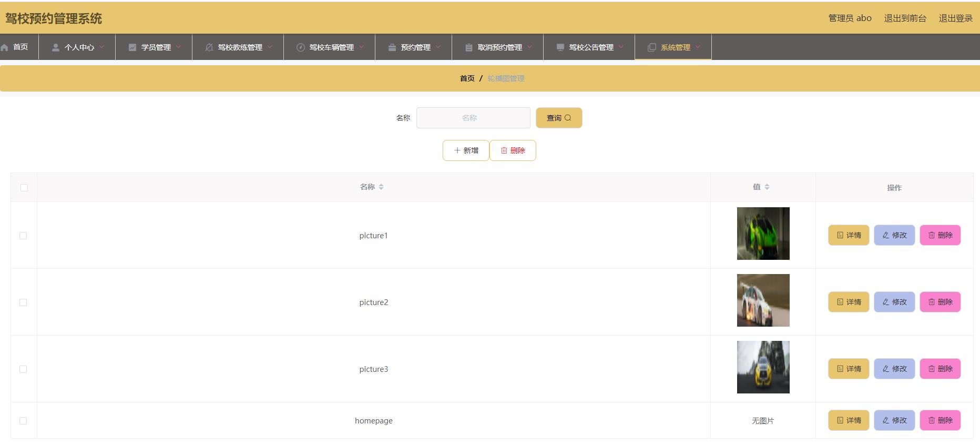The height and width of the screenshot is (445, 980).
Task: Click the document icon in picture1 详情
Action: 840,235
